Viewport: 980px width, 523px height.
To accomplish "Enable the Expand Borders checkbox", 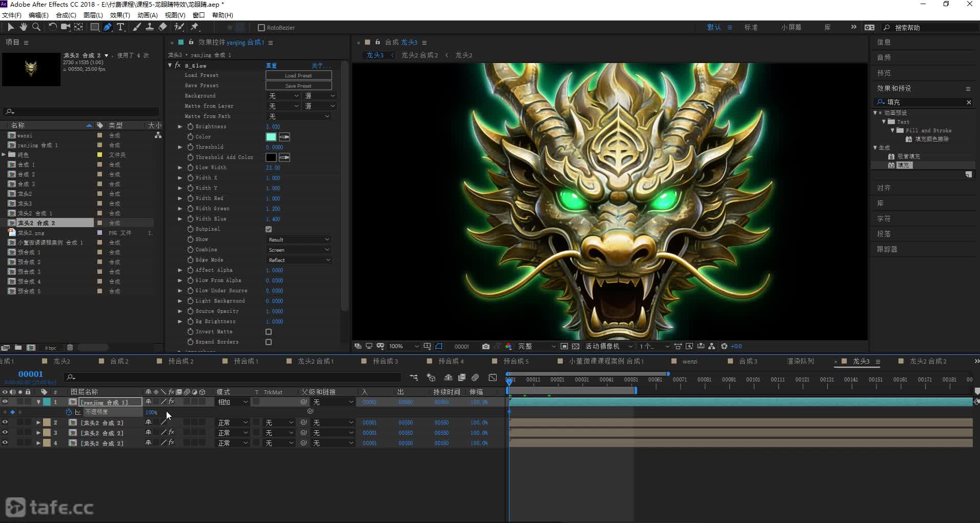I will pyautogui.click(x=269, y=342).
